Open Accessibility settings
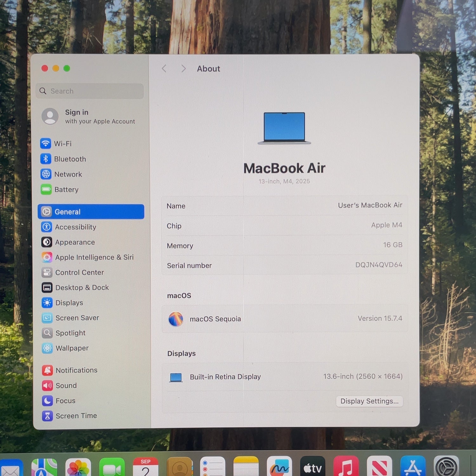Image resolution: width=476 pixels, height=476 pixels. 69,227
